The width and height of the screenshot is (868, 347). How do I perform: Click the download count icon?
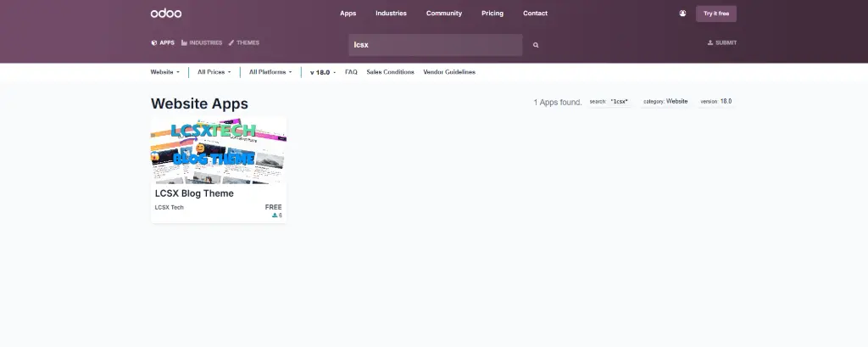(x=275, y=215)
